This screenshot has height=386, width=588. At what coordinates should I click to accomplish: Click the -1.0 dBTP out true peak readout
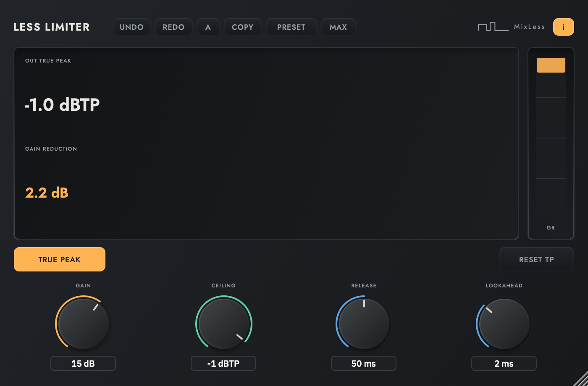pyautogui.click(x=62, y=104)
